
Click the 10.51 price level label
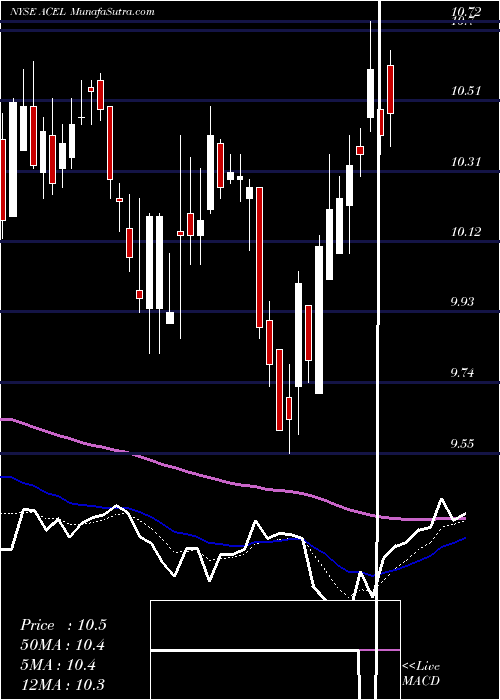(x=466, y=92)
